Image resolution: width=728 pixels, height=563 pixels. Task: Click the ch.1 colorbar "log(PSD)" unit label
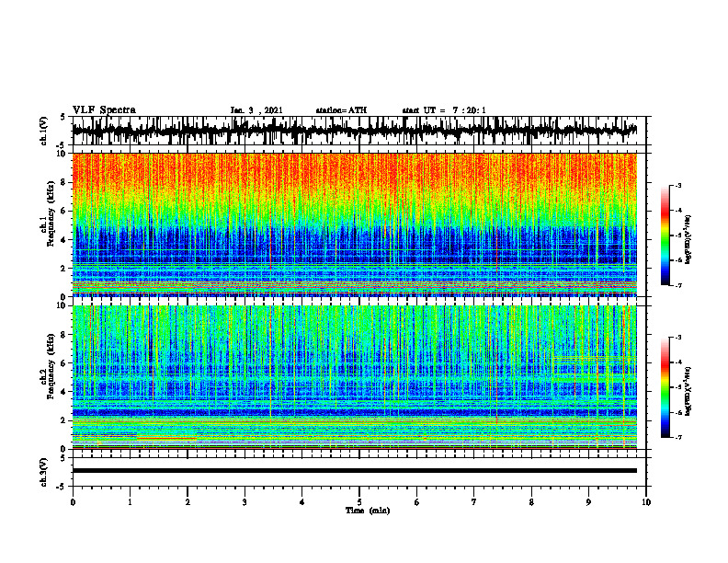[x=688, y=239]
